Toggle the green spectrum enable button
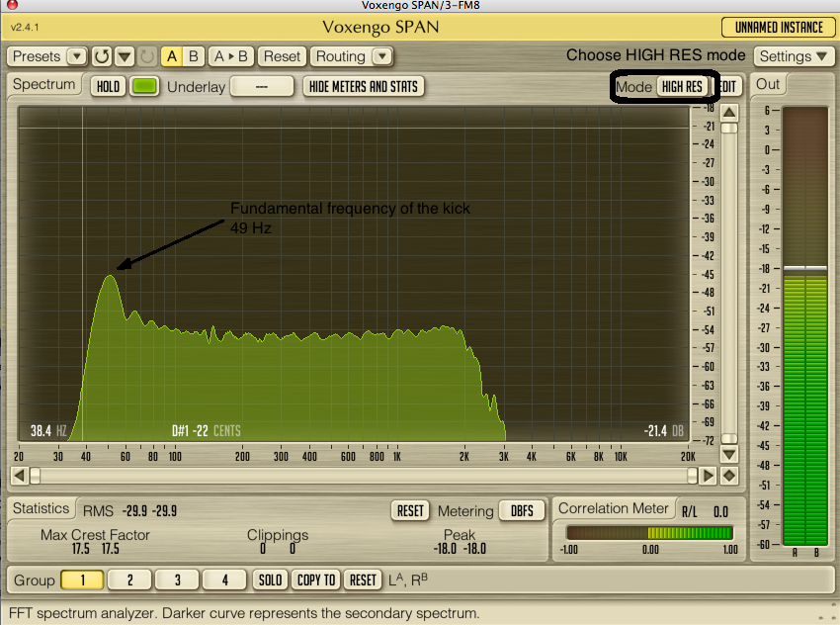The height and width of the screenshot is (625, 840). [x=144, y=86]
